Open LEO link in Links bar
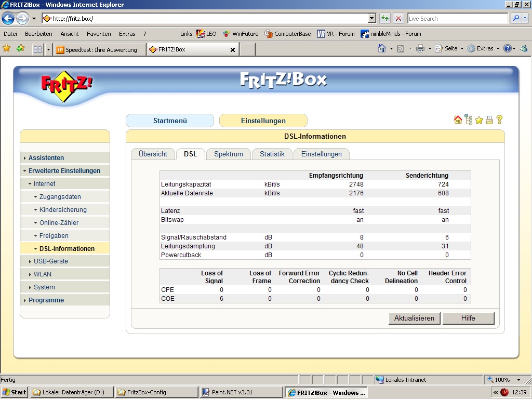 (206, 34)
